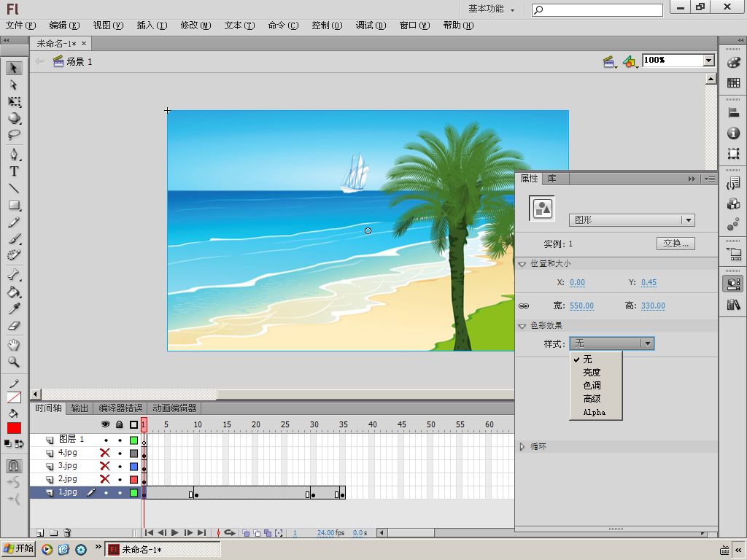Viewport: 747px width, 560px height.
Task: Pick the Paint Bucket tool
Action: tap(14, 292)
